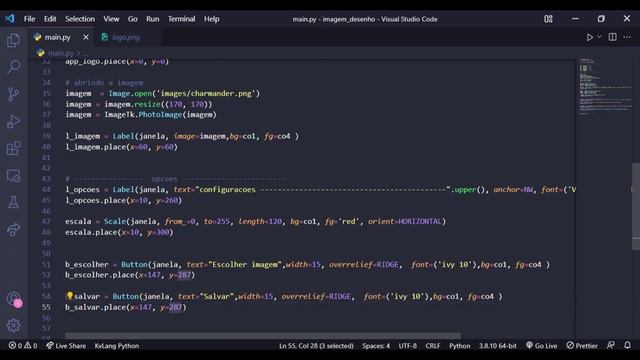This screenshot has height=360, width=640.
Task: Customize layout from the title bar
Action: tap(548, 19)
